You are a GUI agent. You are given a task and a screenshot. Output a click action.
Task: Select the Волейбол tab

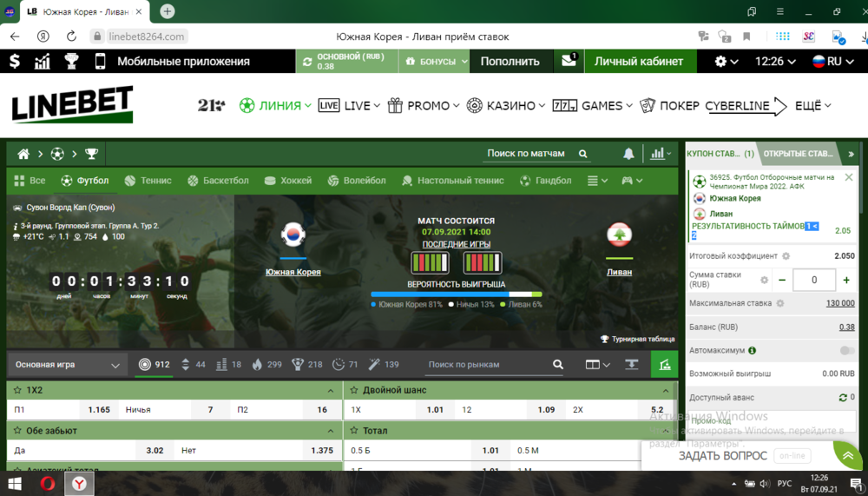(x=357, y=181)
